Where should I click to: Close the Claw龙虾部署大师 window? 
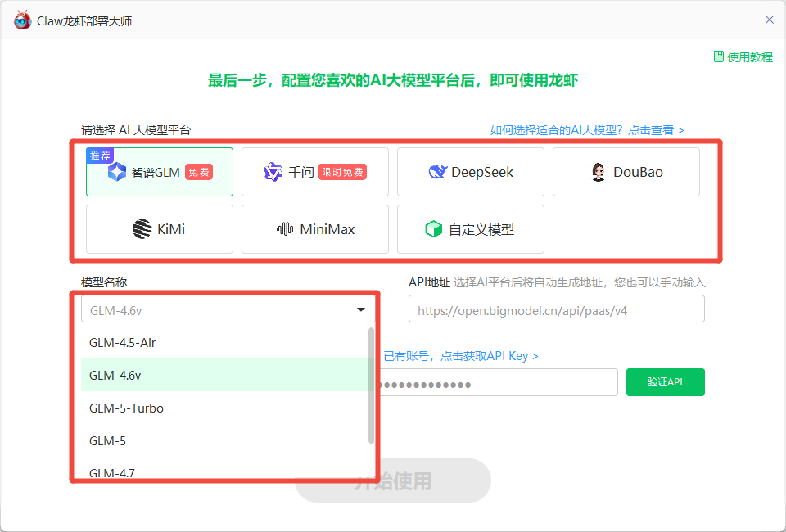pos(770,20)
